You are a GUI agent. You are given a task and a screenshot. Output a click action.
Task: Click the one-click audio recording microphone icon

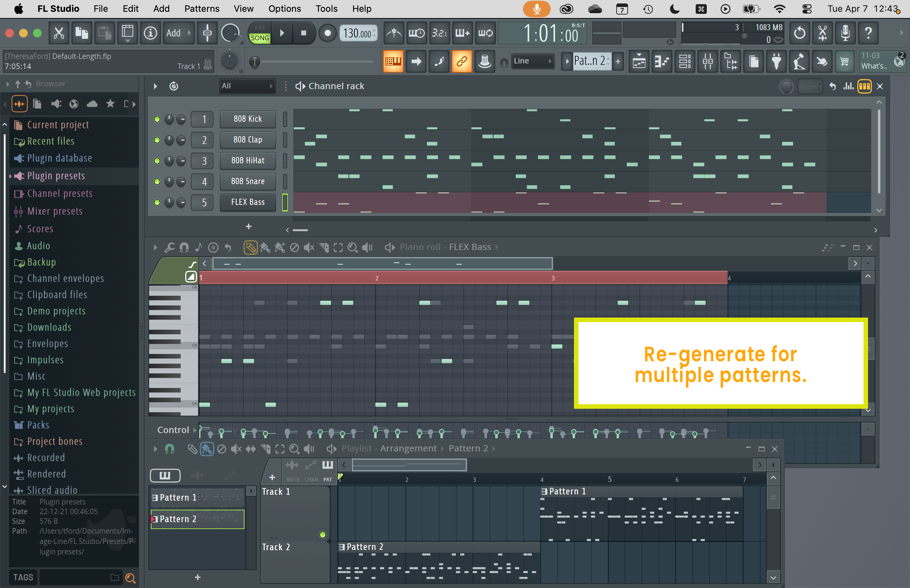pos(845,33)
